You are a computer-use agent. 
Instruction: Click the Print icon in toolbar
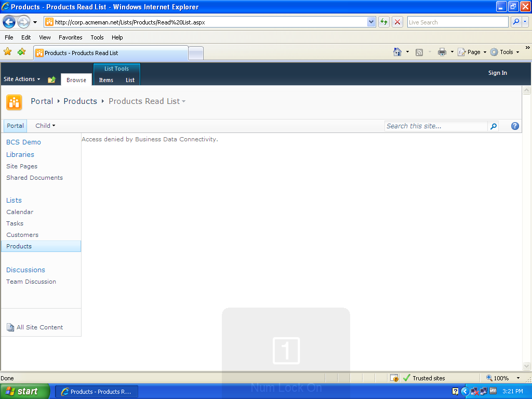pyautogui.click(x=442, y=52)
